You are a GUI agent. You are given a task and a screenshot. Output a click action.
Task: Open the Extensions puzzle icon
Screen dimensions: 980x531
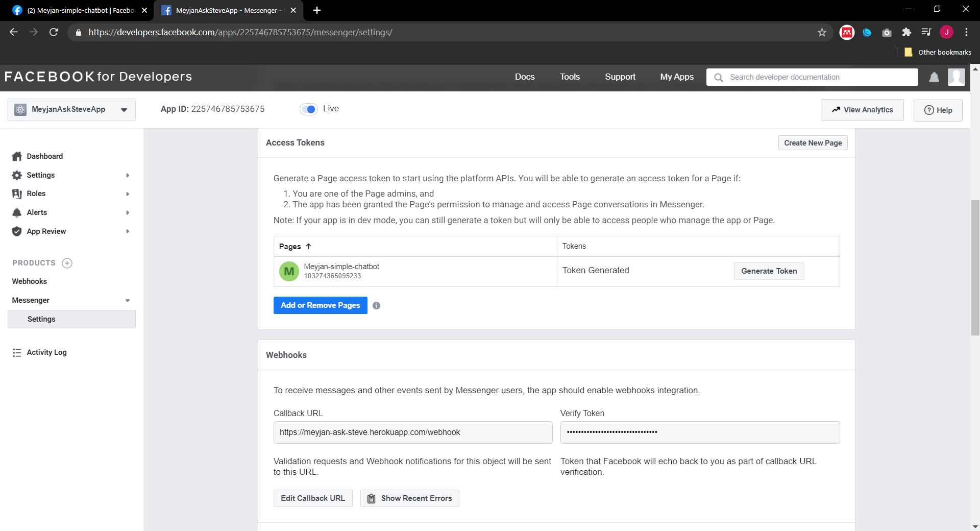point(906,32)
